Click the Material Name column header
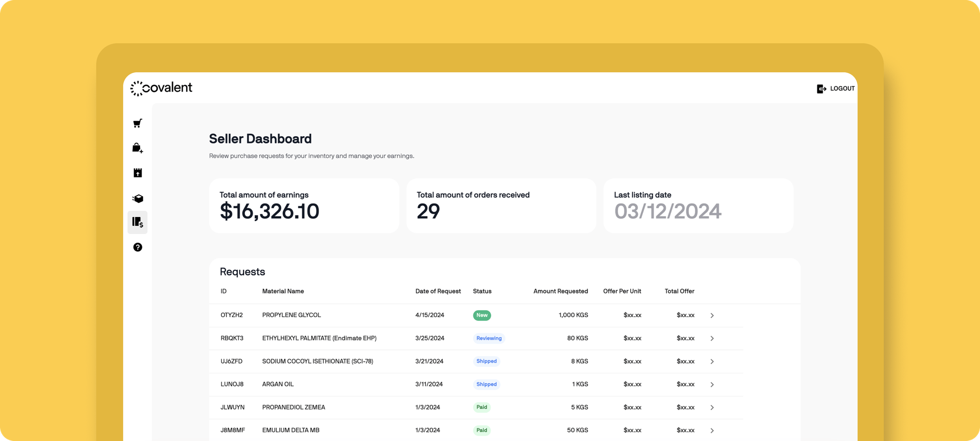Screen dimensions: 980x441 click(x=283, y=292)
